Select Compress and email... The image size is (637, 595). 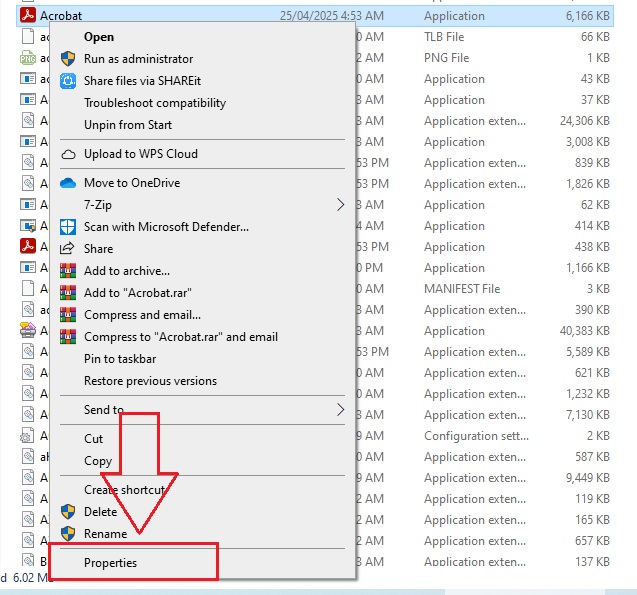coord(143,315)
